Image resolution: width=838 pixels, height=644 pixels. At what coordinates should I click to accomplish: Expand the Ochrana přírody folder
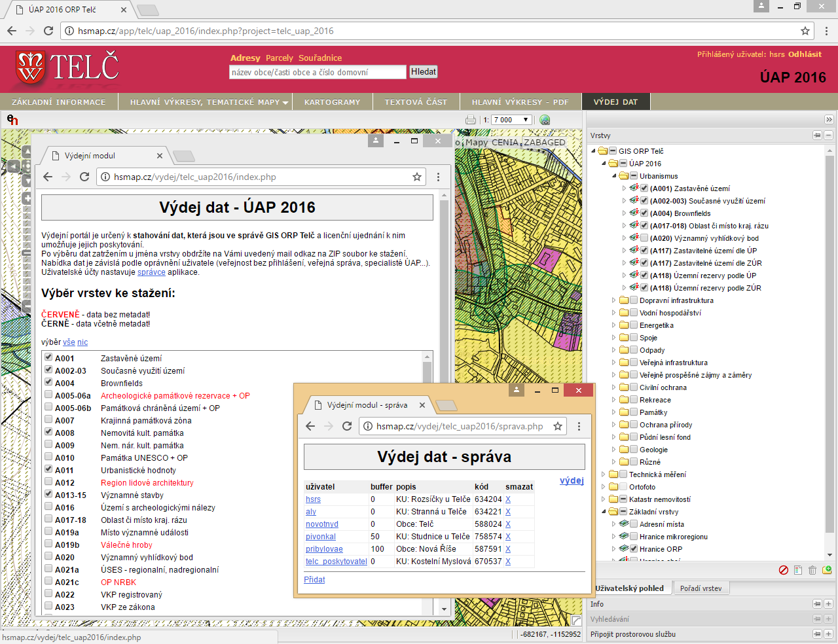coord(614,425)
